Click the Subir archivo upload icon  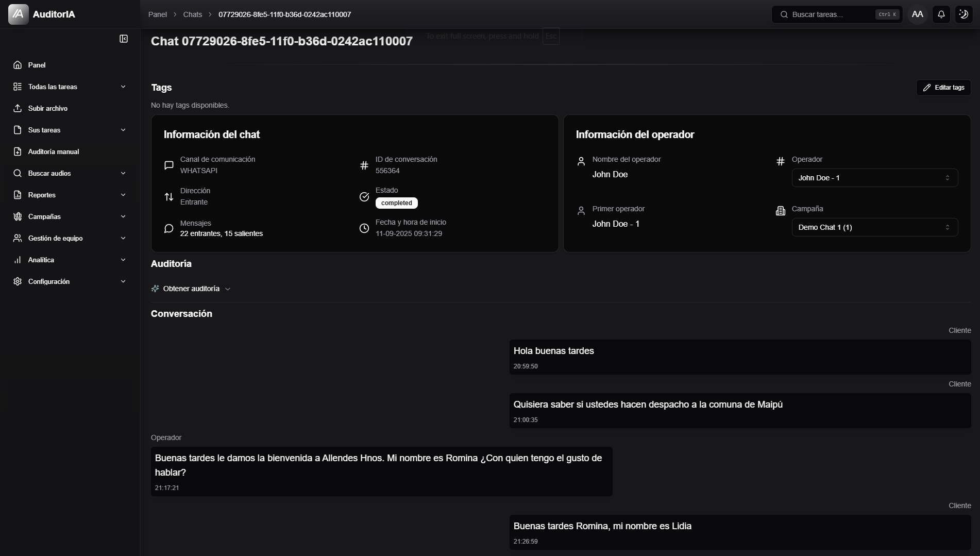[x=18, y=108]
